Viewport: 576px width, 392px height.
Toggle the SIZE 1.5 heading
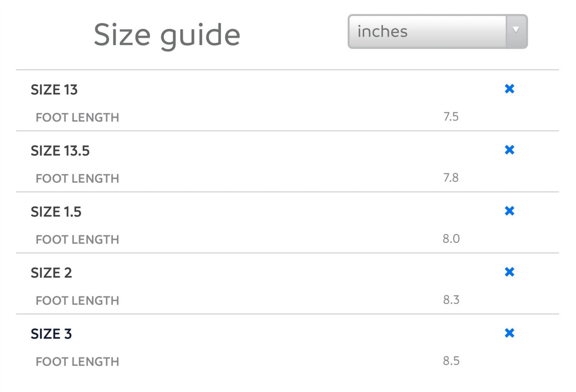click(56, 212)
